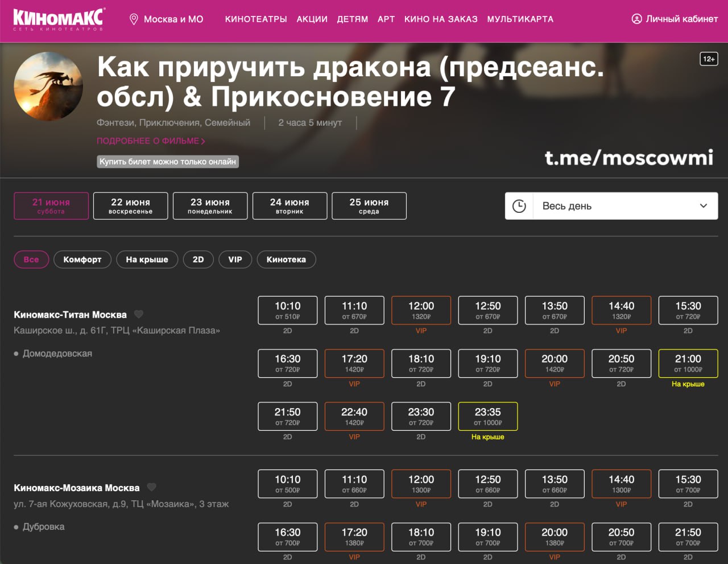Toggle the На крыше filter chip
Viewport: 728px width, 564px height.
click(147, 260)
